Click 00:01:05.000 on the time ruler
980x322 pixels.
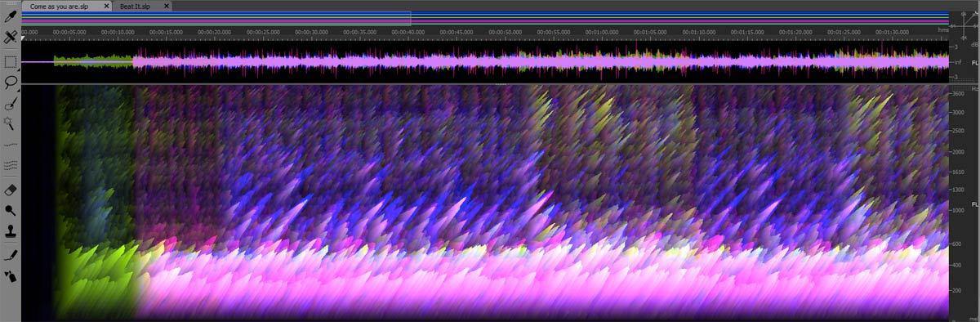coord(649,32)
